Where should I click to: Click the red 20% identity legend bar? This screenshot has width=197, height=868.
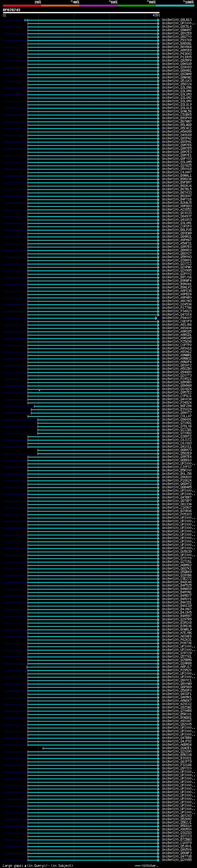click(x=22, y=6)
